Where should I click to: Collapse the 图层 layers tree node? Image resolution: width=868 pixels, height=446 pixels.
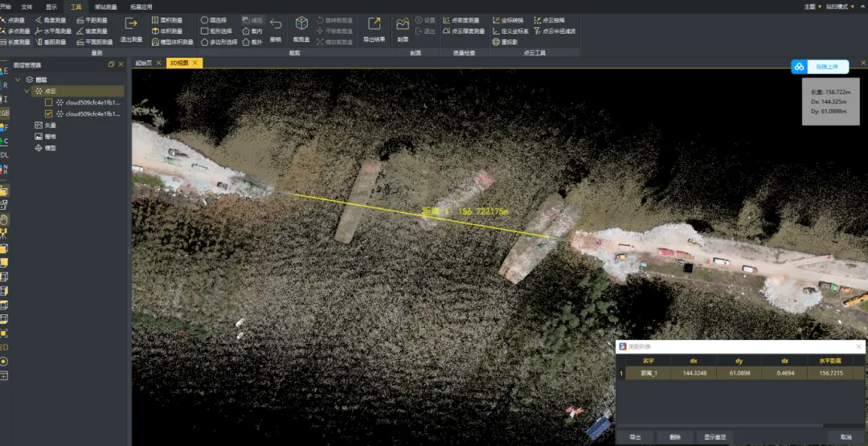click(18, 80)
